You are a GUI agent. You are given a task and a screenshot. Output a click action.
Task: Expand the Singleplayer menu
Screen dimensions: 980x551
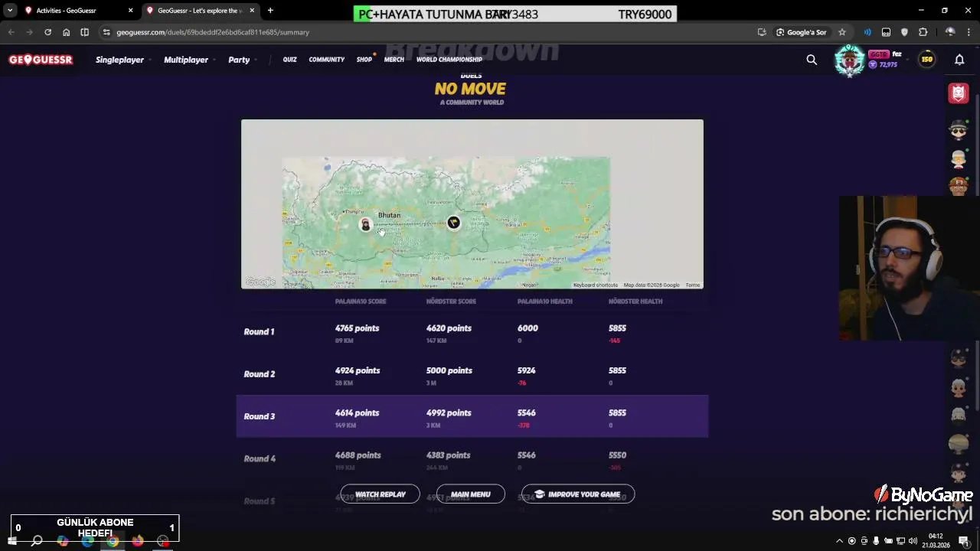click(x=122, y=60)
